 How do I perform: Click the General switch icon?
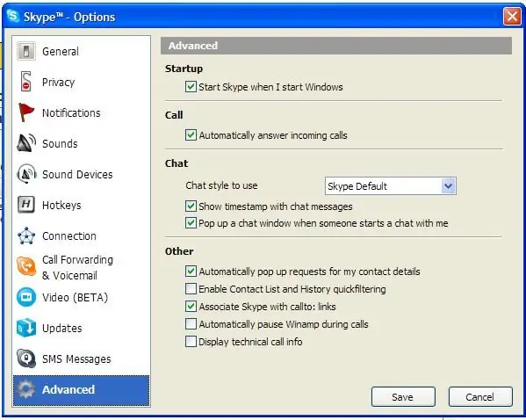coord(26,51)
